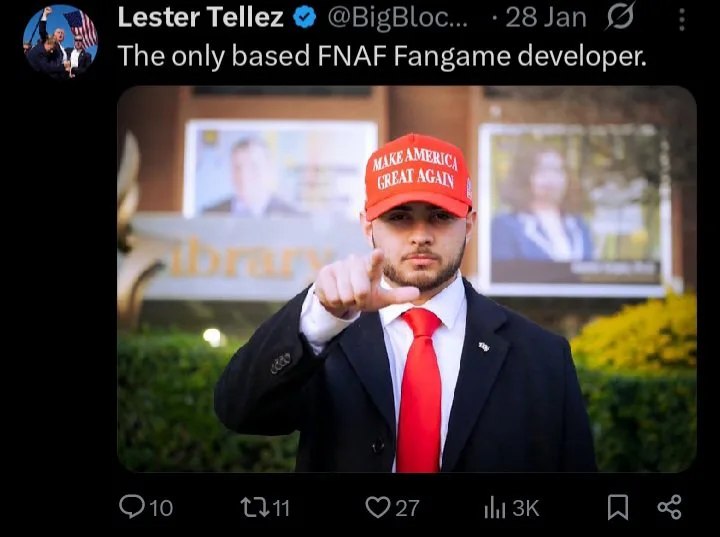Click the display name Lester Tellez
This screenshot has height=537, width=720.
[x=201, y=17]
